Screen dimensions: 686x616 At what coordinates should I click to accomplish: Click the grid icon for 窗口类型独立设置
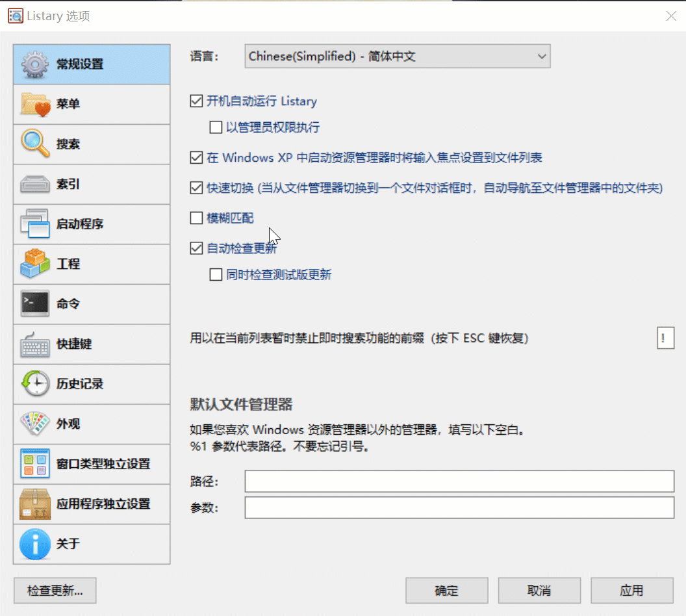point(35,463)
